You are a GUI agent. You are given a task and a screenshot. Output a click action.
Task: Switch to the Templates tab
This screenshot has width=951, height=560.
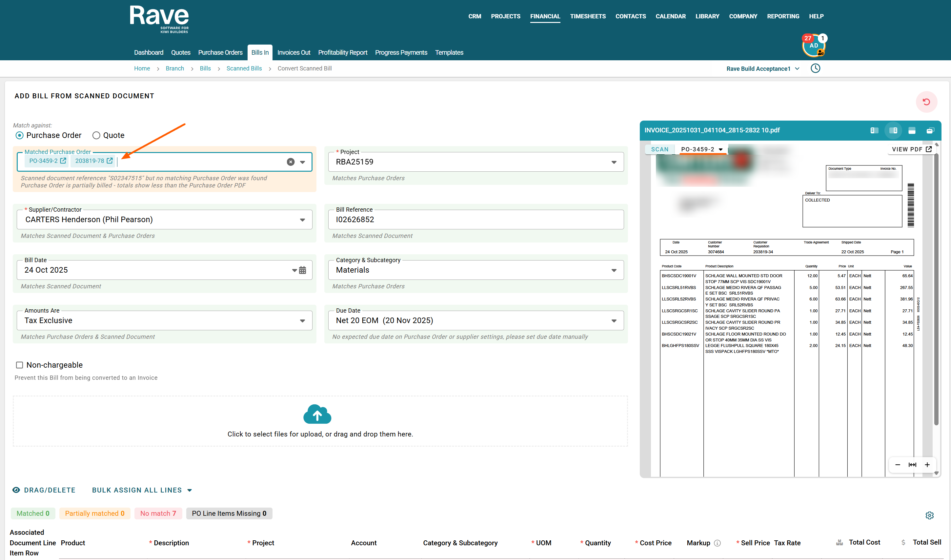449,52
